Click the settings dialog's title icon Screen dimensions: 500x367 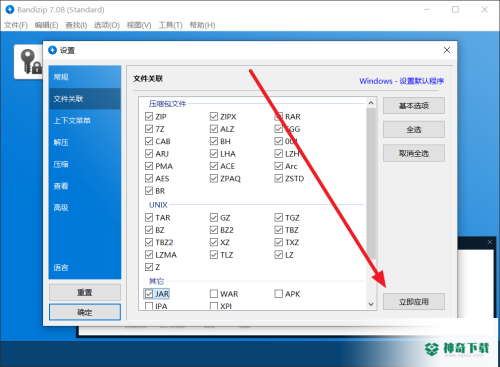[x=53, y=50]
